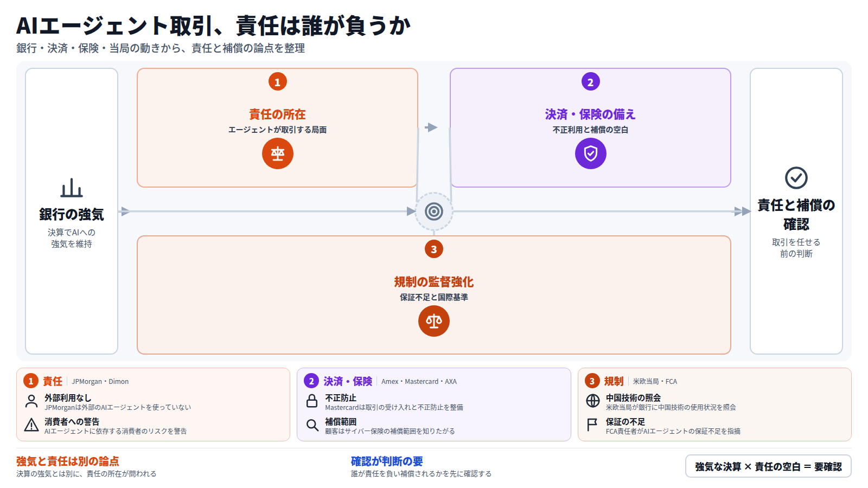Click the 強気な決算 × 責任の空白 = 要確認 badge
868x488 pixels.
(768, 466)
